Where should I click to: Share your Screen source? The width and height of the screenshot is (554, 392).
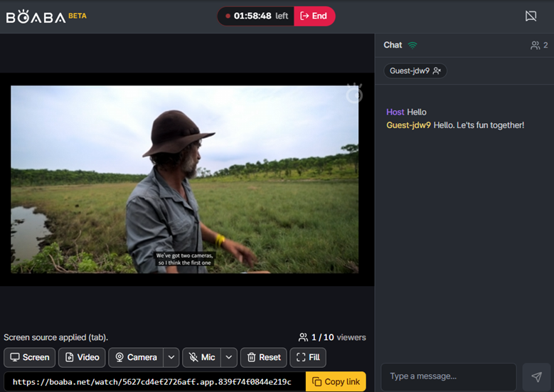[x=30, y=357]
